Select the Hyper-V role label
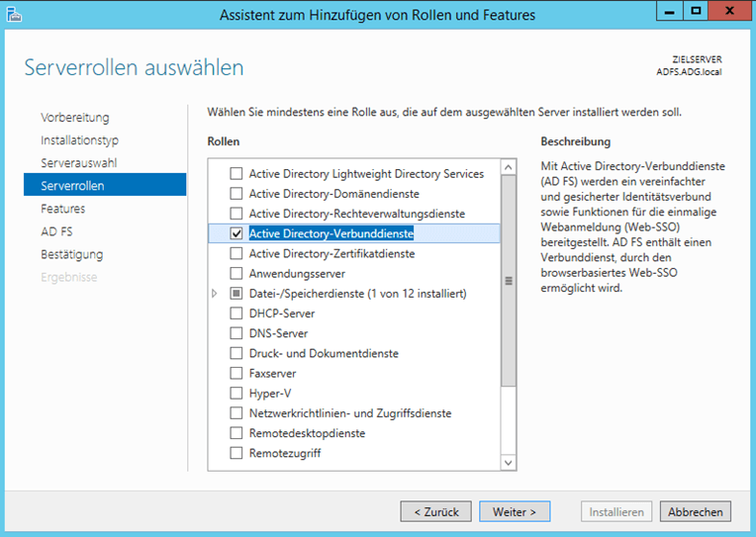 pyautogui.click(x=270, y=394)
